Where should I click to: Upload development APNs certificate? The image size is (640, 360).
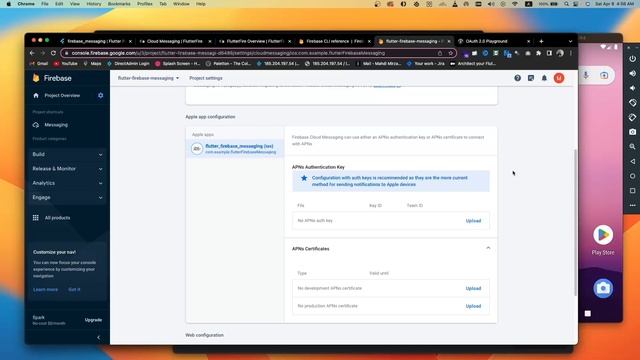[x=473, y=289]
